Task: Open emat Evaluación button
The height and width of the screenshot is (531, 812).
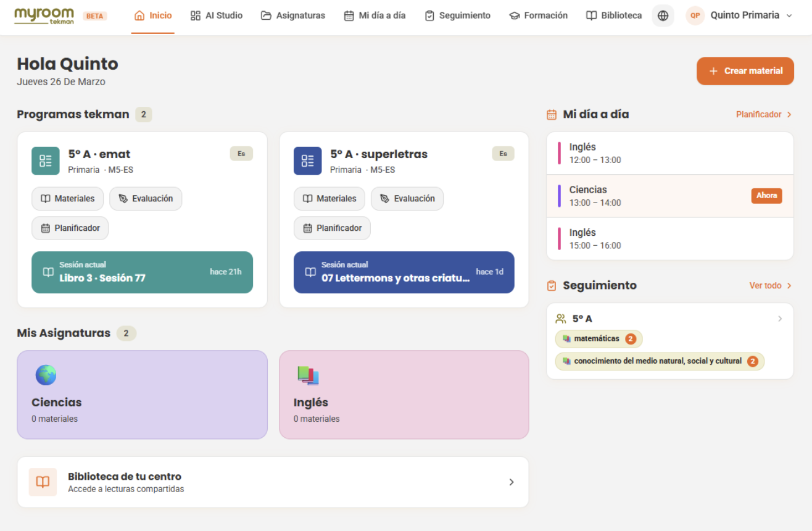Action: point(146,199)
